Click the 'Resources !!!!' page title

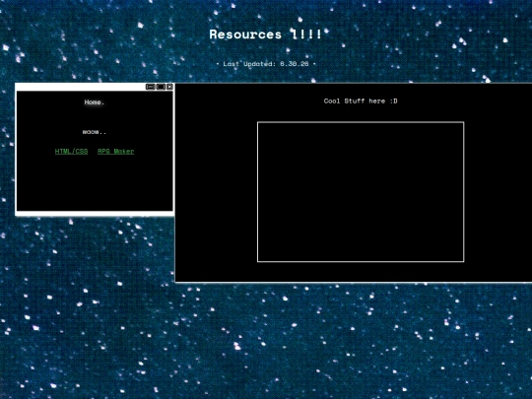[x=265, y=34]
